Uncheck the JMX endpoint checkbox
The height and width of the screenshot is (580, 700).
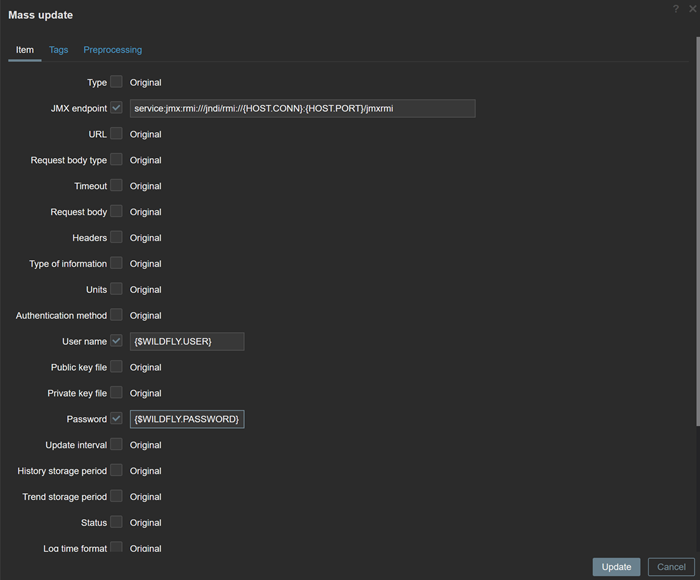[116, 108]
